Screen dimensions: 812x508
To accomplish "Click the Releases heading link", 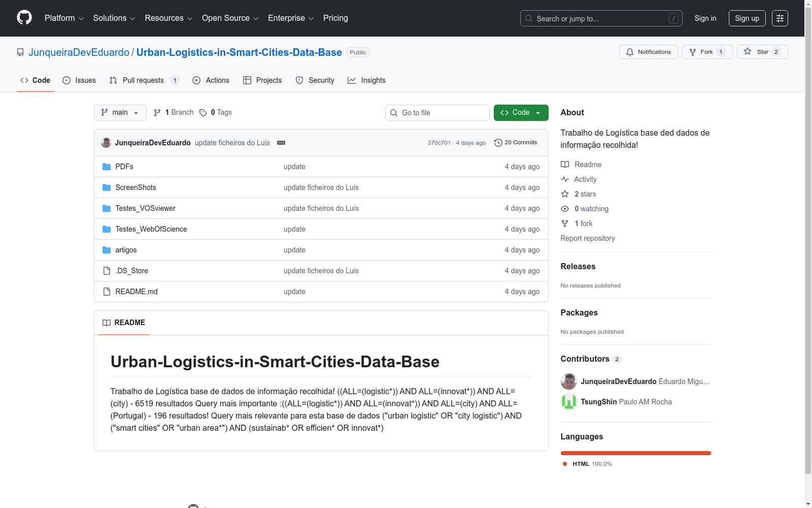I will (578, 266).
